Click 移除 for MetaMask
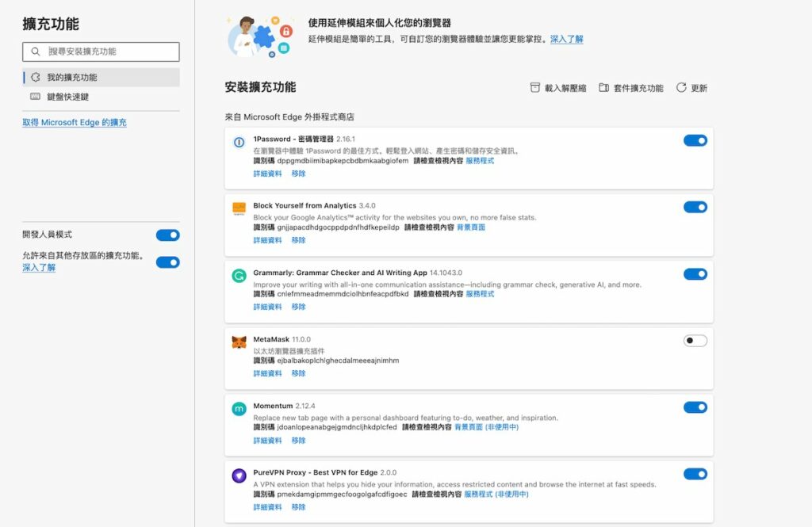This screenshot has height=527, width=812. point(299,373)
